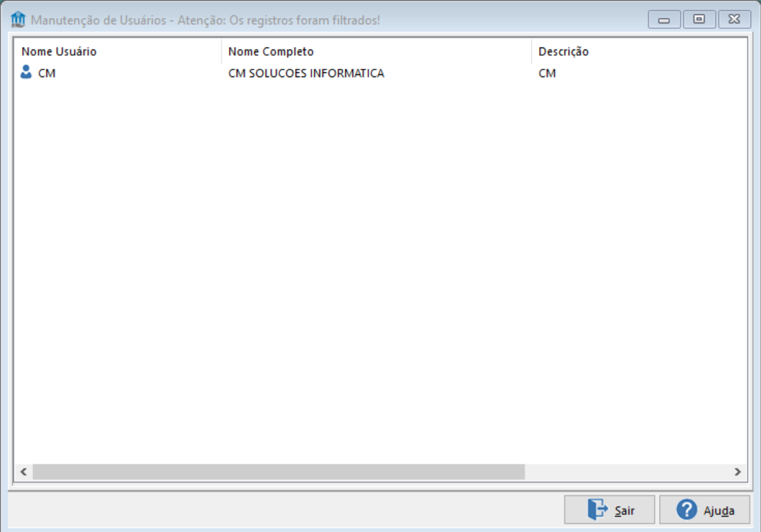
Task: Click the horizontal scrollbar thumb
Action: click(x=278, y=472)
